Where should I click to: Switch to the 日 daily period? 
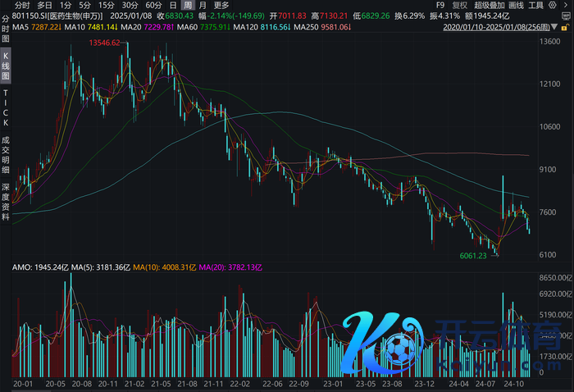(173, 5)
